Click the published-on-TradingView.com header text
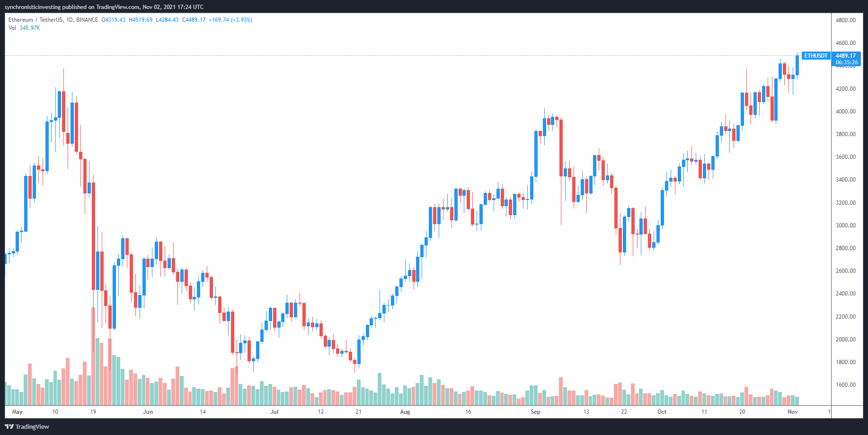Viewport: 868px width, 435px height. [104, 7]
